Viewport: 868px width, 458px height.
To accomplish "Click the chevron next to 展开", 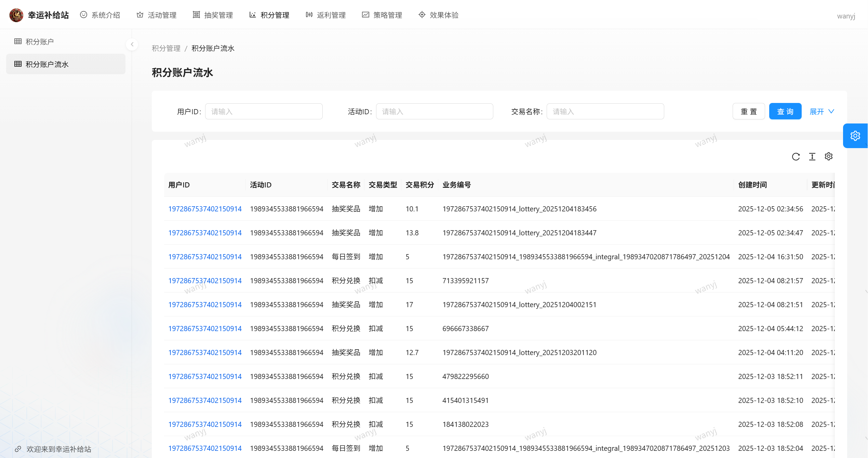I will pos(831,112).
